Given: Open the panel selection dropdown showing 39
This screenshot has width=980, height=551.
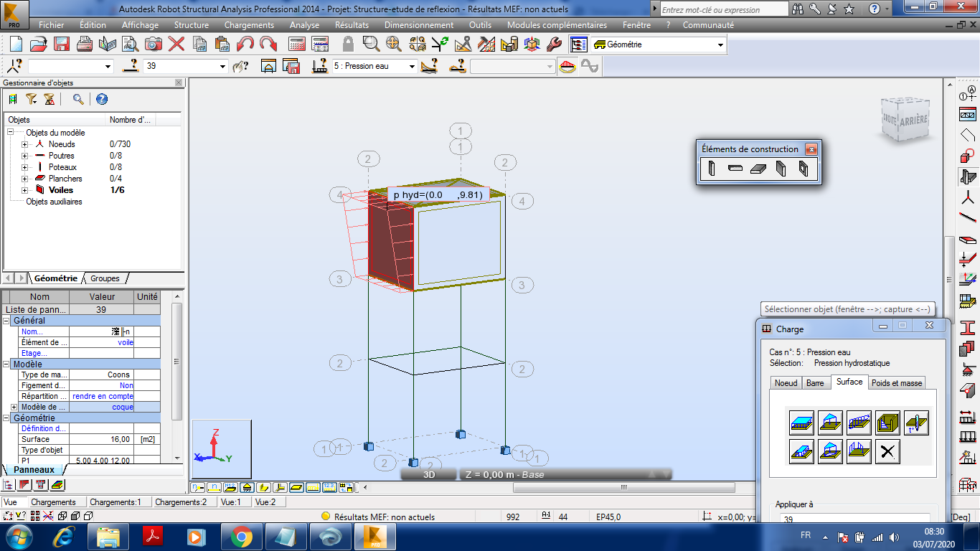Looking at the screenshot, I should [222, 66].
